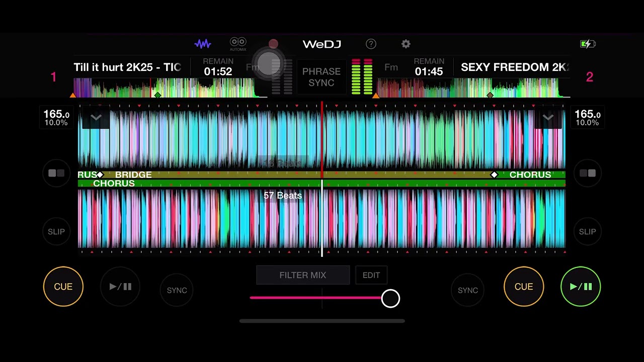This screenshot has height=362, width=644.
Task: Expand deck 1 waveform chevron
Action: point(96,118)
